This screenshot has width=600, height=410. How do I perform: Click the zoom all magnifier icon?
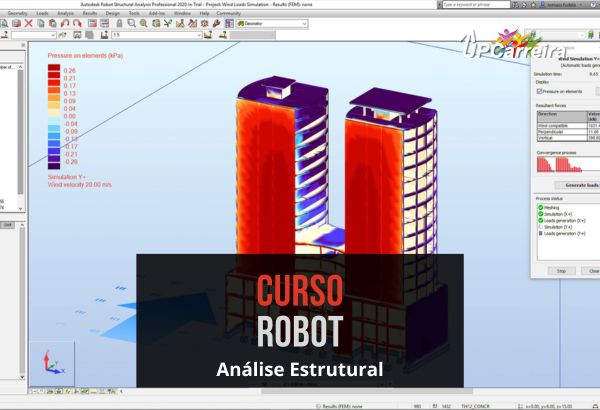tap(143, 24)
